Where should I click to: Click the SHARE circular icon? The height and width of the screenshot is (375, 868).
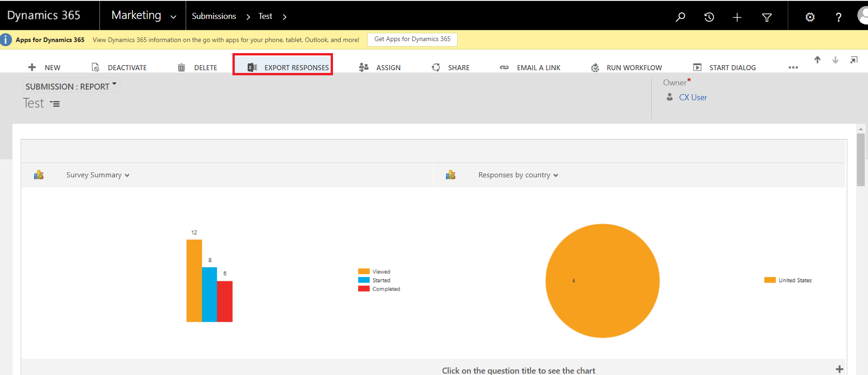pos(436,67)
